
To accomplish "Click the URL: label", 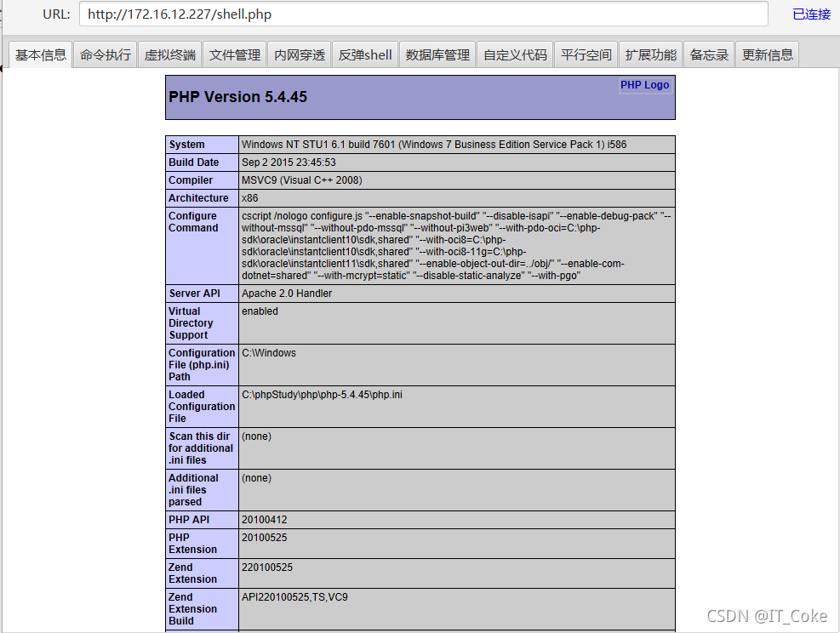I will pos(56,14).
